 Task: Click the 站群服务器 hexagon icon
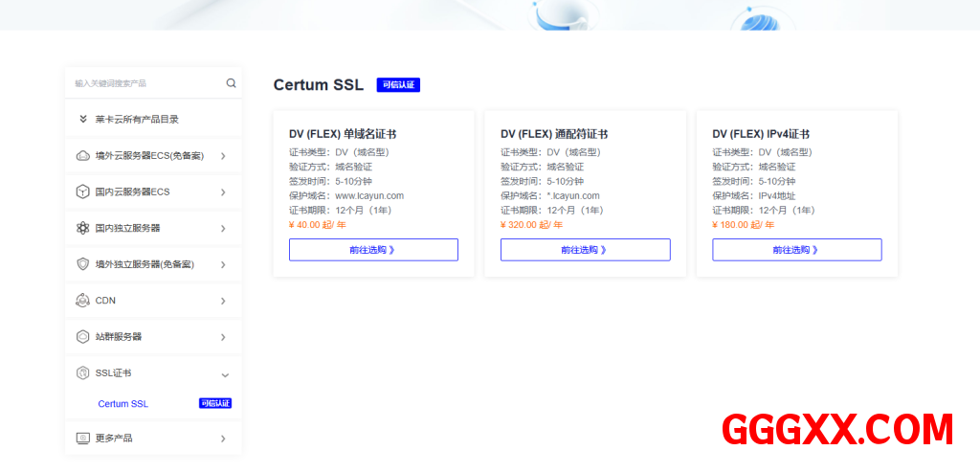click(x=82, y=337)
